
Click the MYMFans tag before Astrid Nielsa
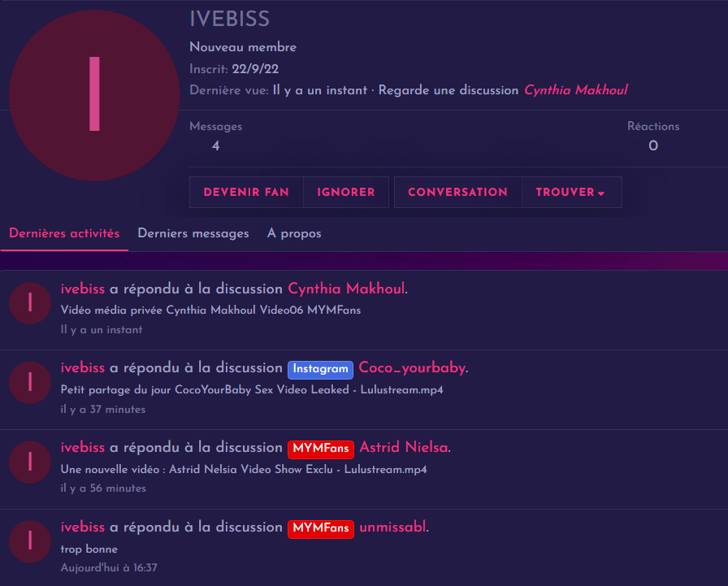point(320,449)
